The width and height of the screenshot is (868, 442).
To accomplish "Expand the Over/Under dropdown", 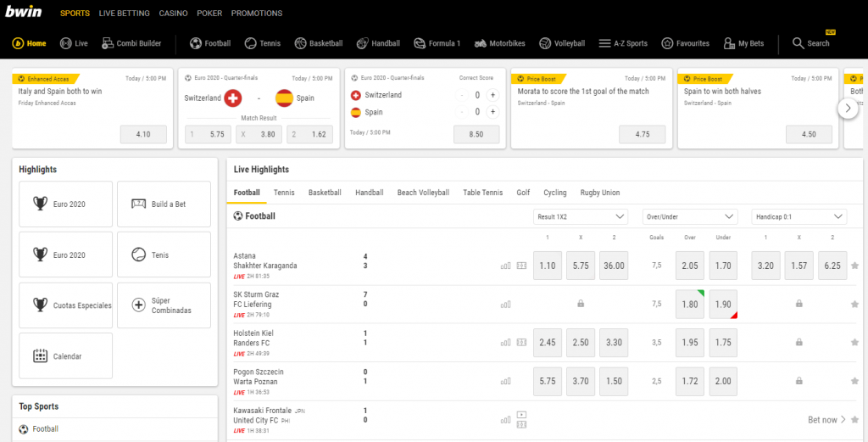I will (690, 216).
